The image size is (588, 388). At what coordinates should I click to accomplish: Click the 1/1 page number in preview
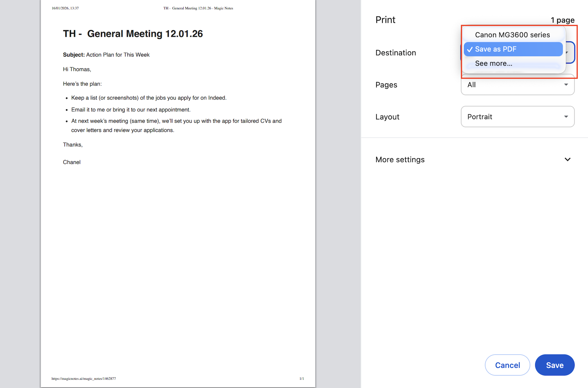301,378
